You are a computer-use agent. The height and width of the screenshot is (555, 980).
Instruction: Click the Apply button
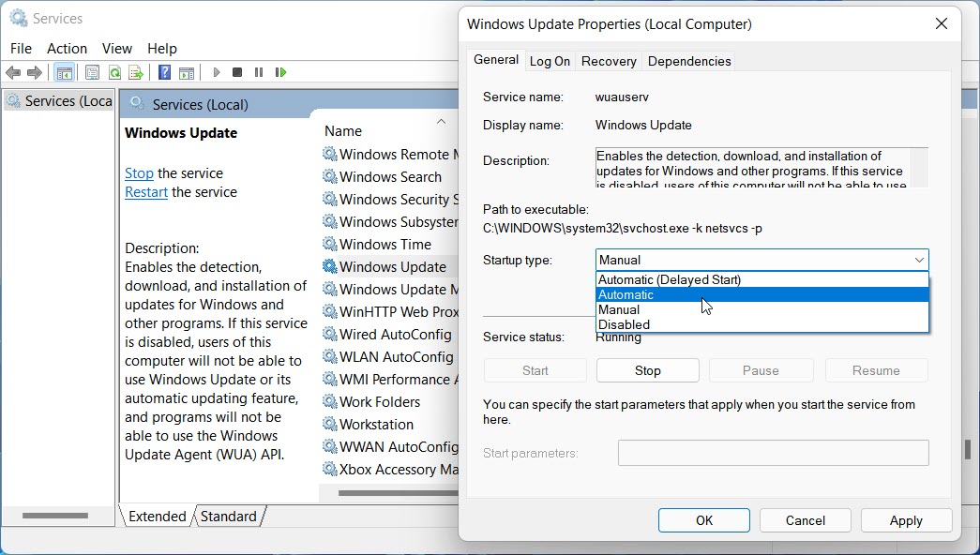905,520
